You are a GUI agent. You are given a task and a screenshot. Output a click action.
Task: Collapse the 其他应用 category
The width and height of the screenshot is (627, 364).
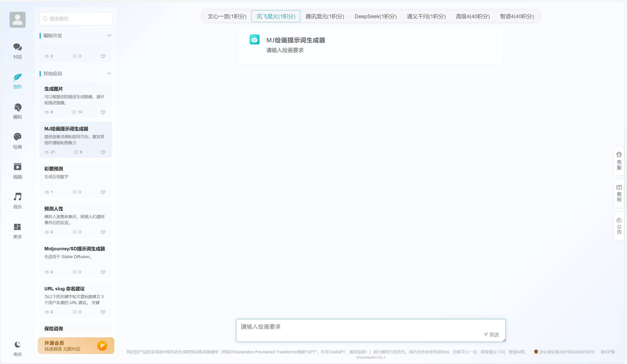click(x=109, y=74)
